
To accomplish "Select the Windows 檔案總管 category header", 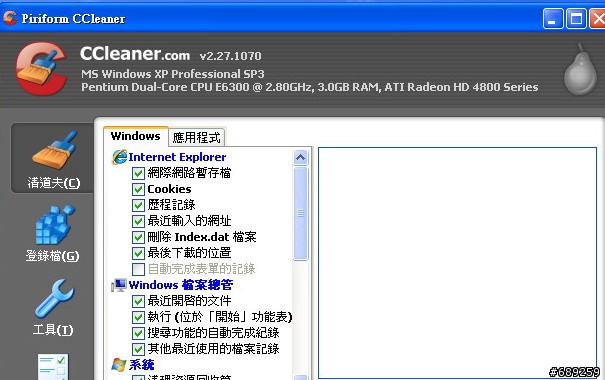I will tap(181, 285).
